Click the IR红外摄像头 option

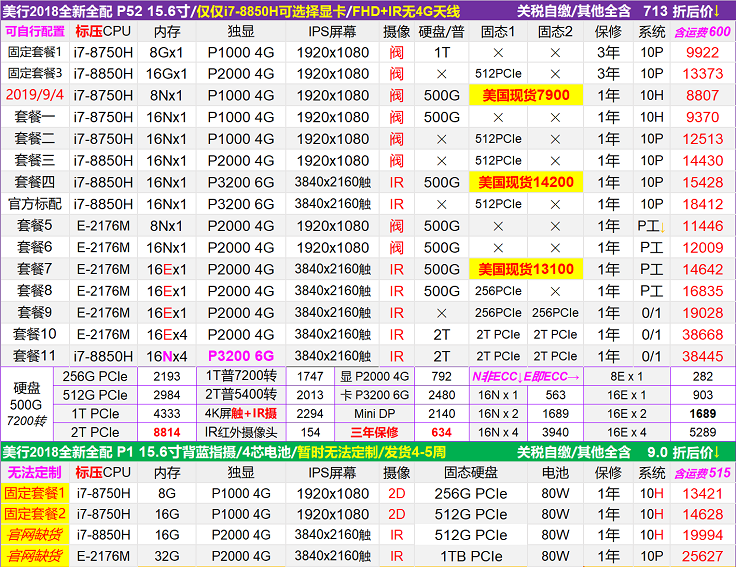pyautogui.click(x=241, y=432)
